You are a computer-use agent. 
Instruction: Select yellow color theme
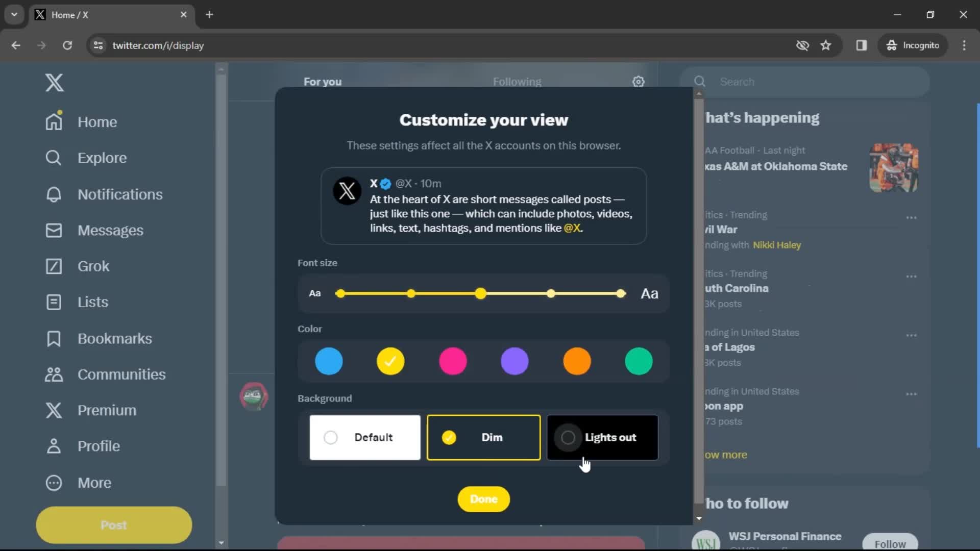[x=390, y=361]
